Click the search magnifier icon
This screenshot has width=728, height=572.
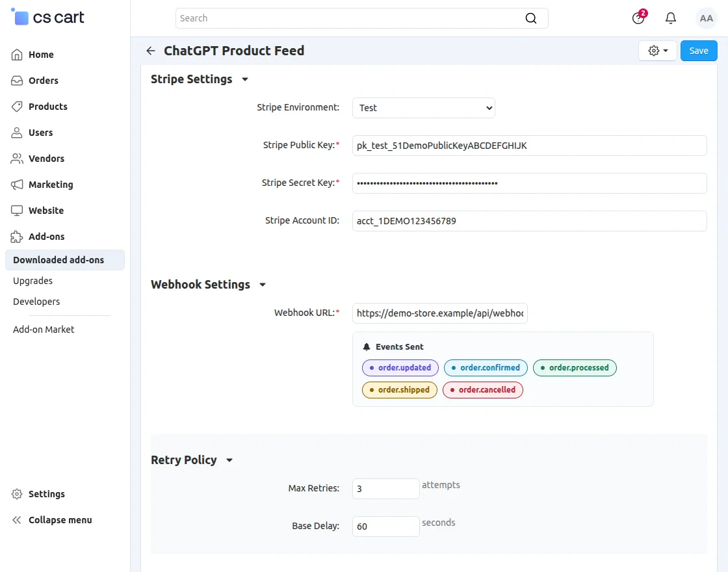click(x=530, y=18)
